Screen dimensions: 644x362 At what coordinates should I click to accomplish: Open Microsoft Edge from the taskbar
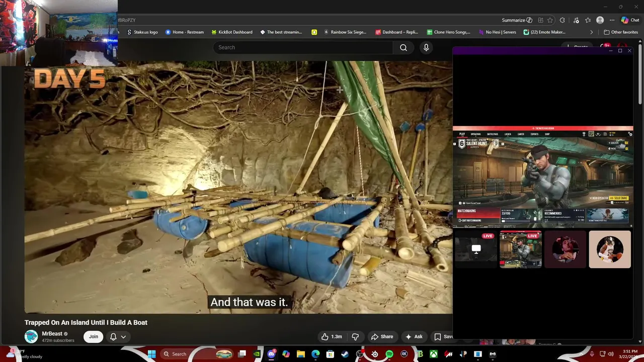coord(315,354)
